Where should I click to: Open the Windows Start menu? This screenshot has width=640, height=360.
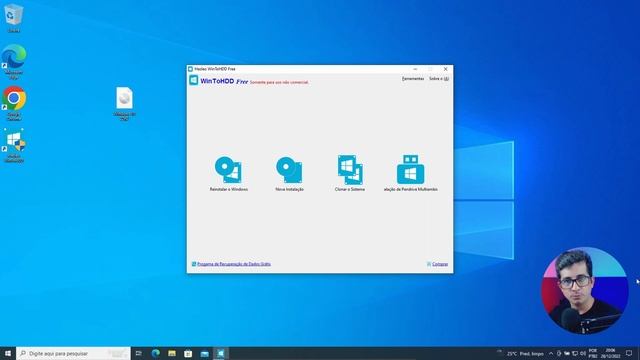[x=8, y=353]
